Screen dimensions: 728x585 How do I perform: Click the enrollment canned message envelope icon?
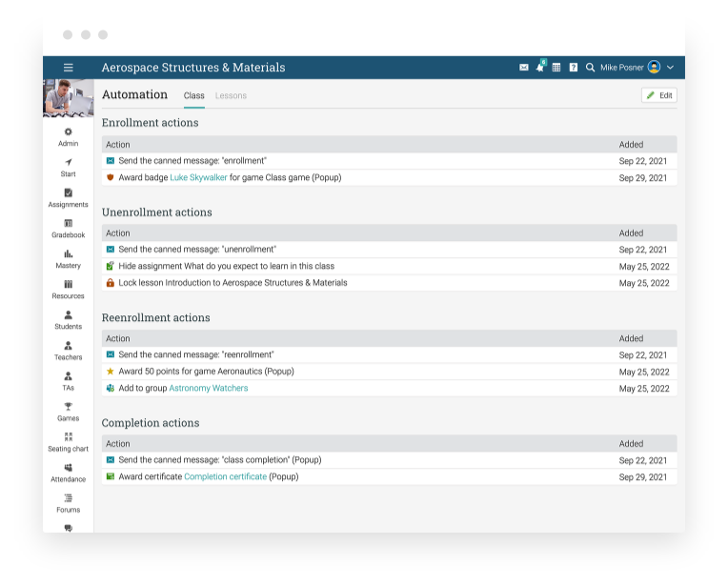(x=110, y=161)
